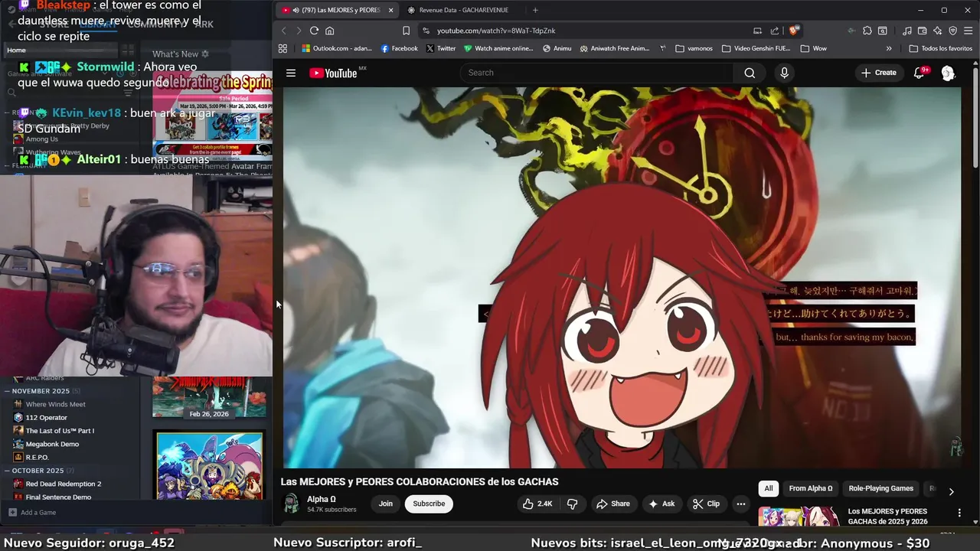Open the Ask button under the video
980x551 pixels.
click(x=661, y=504)
